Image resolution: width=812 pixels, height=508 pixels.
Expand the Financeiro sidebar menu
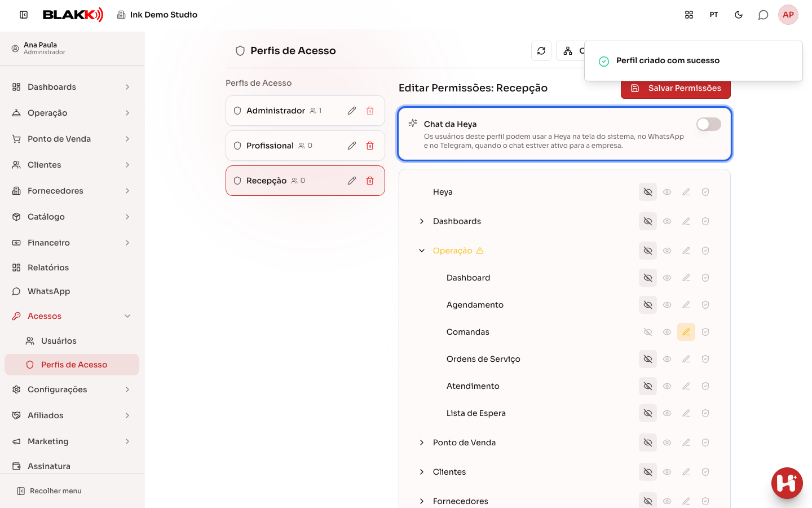(72, 243)
